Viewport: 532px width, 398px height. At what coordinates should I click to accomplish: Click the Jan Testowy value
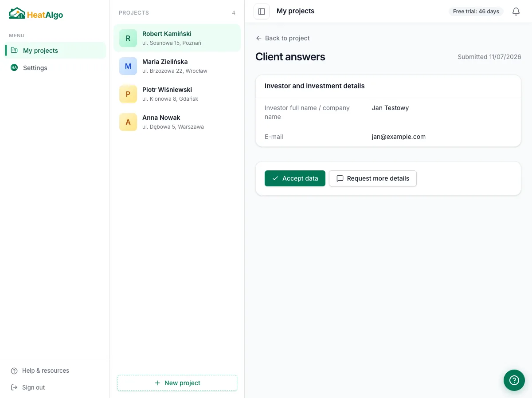(x=390, y=108)
